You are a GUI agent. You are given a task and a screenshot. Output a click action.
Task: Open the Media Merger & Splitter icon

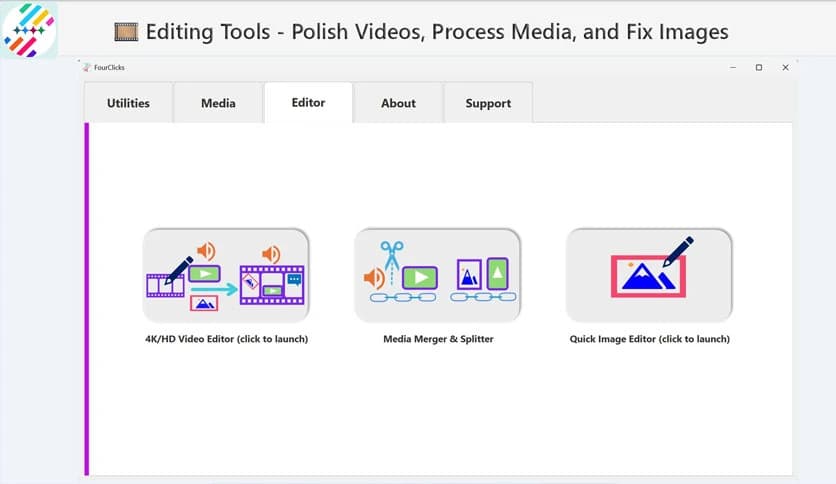437,275
